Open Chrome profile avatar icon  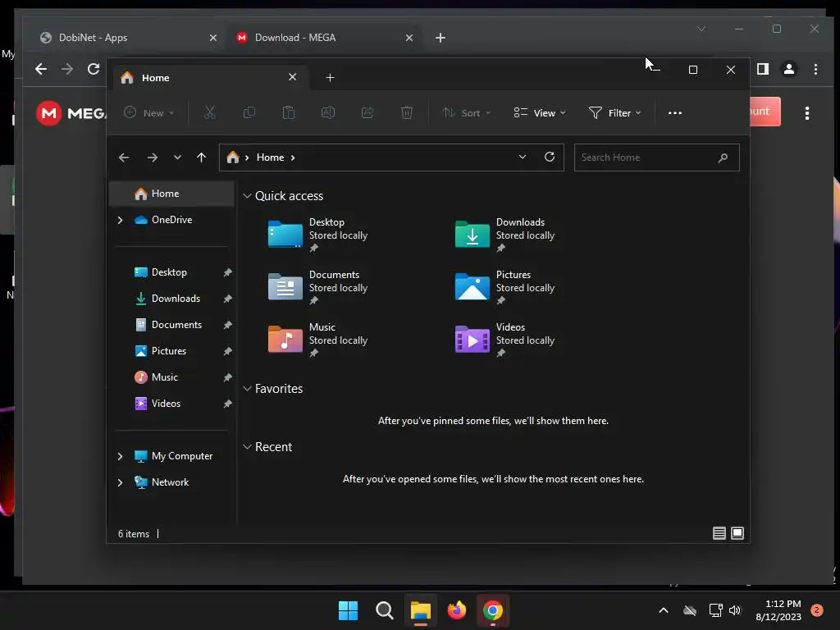[x=789, y=69]
